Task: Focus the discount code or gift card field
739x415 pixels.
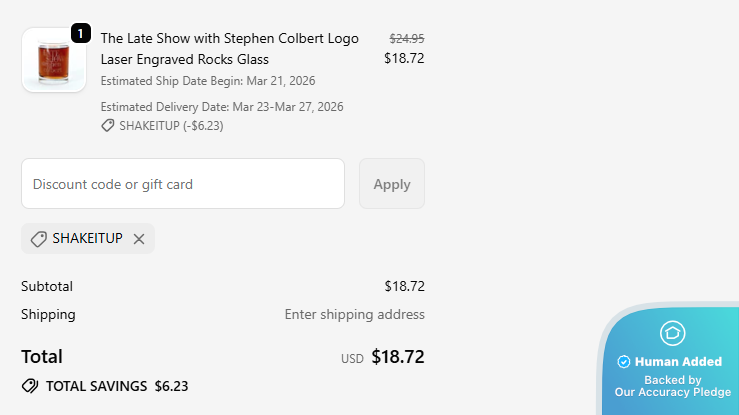Action: (183, 184)
